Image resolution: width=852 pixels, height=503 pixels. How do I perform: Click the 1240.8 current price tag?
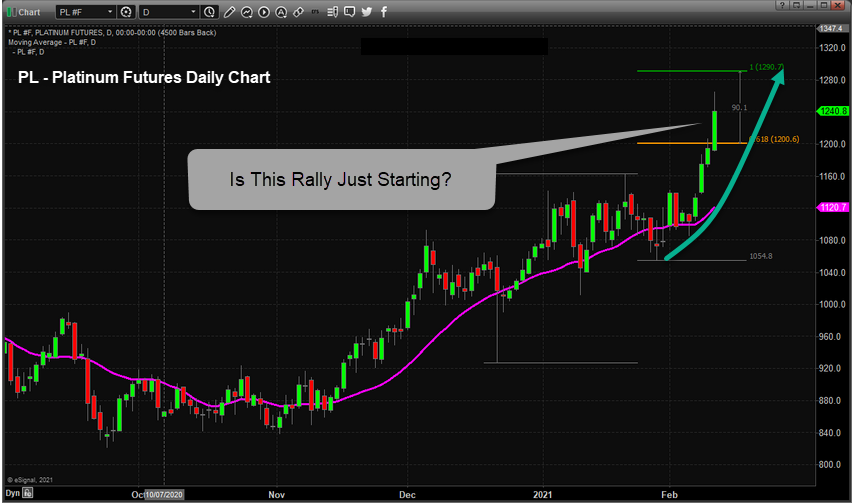click(833, 111)
